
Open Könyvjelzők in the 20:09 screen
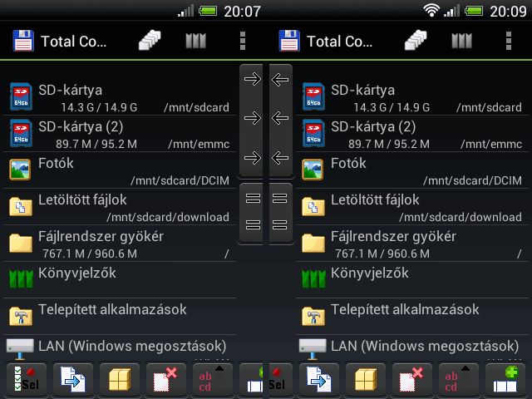coord(412,280)
